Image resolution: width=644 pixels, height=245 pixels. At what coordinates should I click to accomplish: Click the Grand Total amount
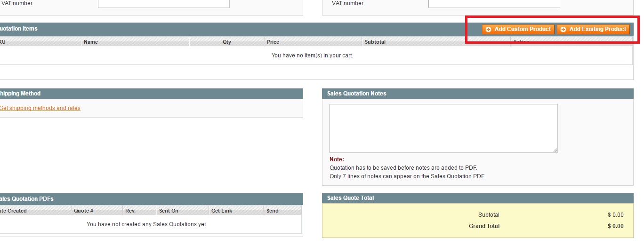pyautogui.click(x=615, y=226)
